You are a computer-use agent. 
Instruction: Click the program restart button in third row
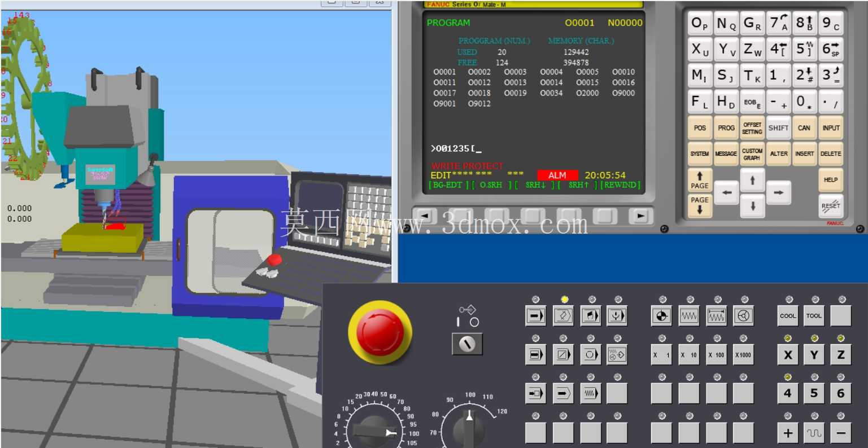tap(535, 393)
